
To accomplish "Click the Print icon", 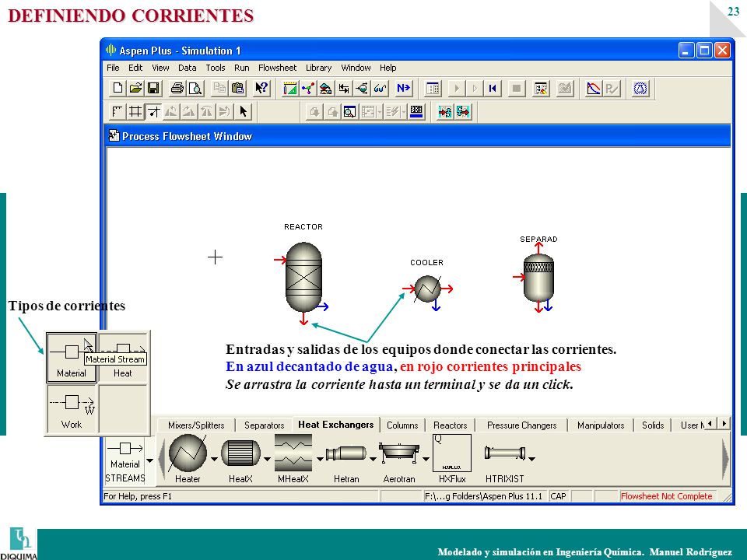I will (x=177, y=88).
